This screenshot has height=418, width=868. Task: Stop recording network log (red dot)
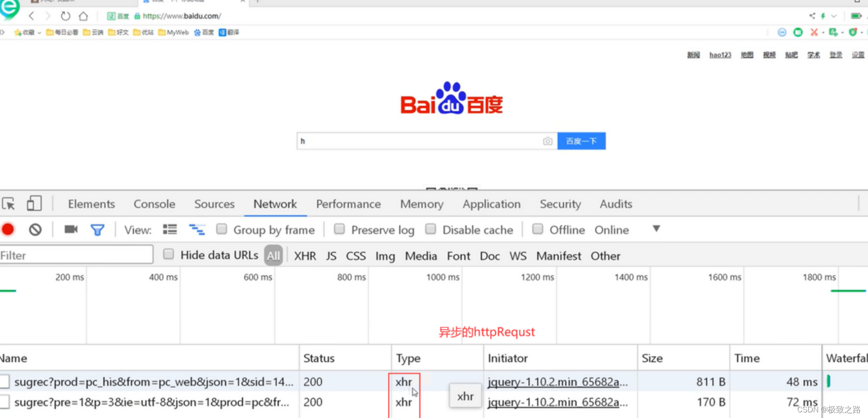pos(8,230)
